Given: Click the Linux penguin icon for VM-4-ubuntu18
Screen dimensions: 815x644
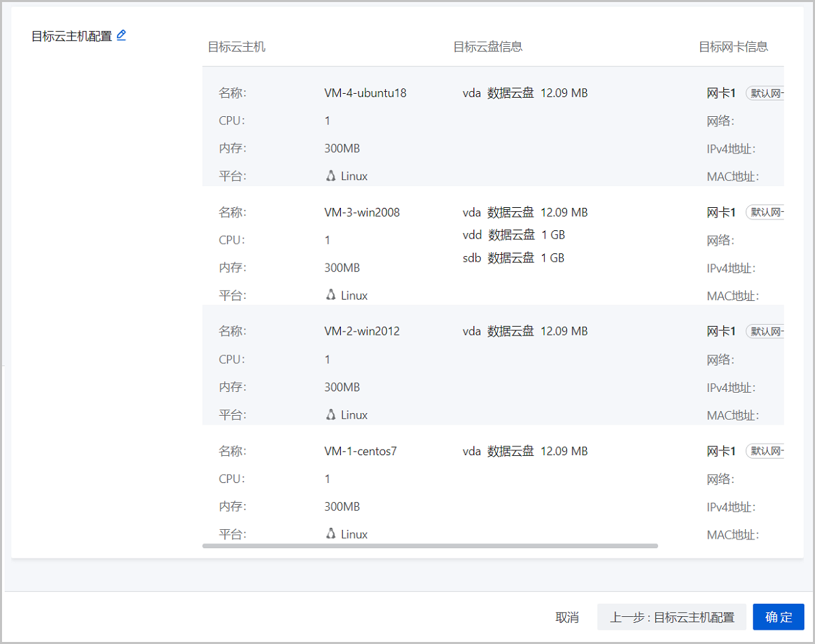Looking at the screenshot, I should pos(331,176).
